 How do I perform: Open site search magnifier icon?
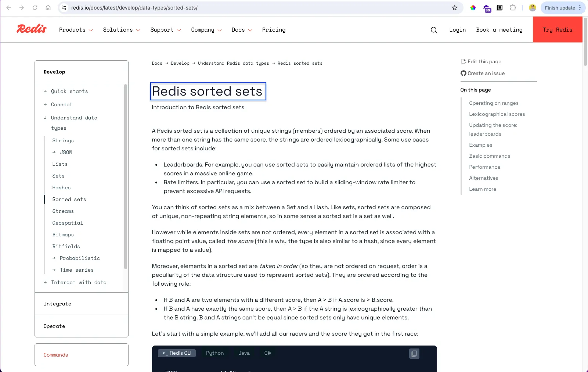(434, 30)
